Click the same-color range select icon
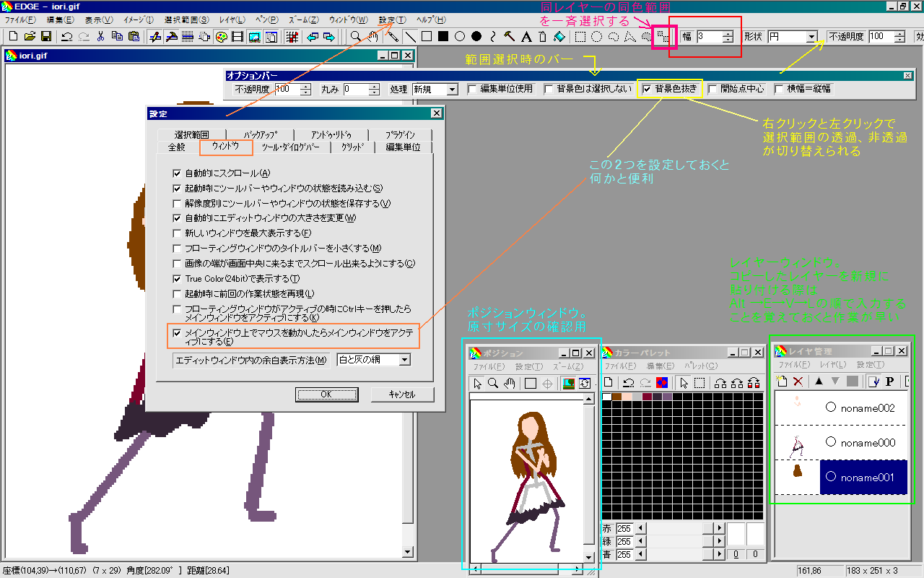 (x=662, y=37)
